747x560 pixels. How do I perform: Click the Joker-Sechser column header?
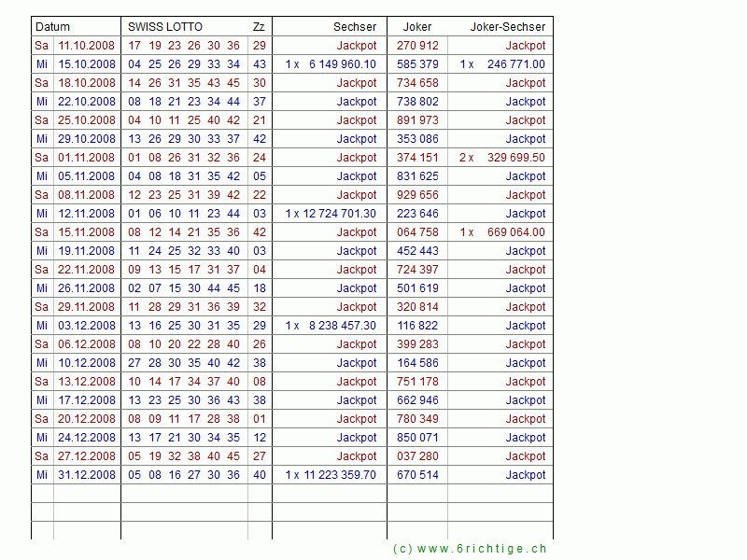tap(508, 27)
